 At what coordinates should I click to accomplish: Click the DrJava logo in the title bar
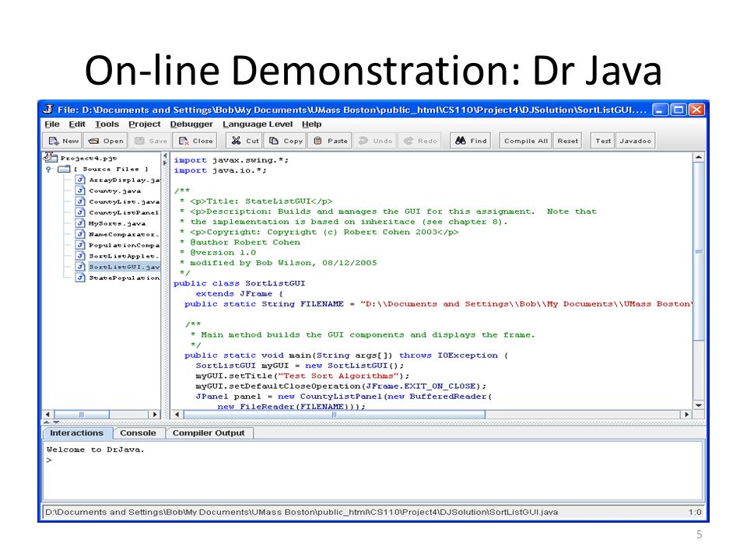pyautogui.click(x=48, y=109)
